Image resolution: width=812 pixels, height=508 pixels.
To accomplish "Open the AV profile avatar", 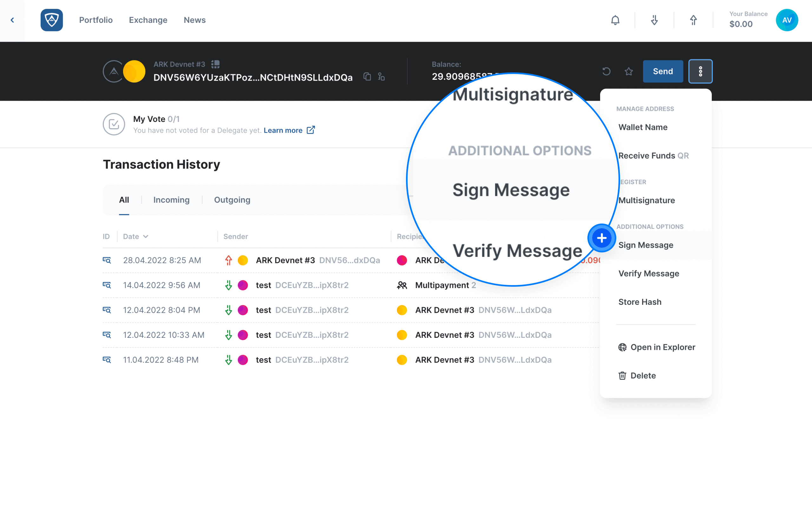I will point(787,20).
